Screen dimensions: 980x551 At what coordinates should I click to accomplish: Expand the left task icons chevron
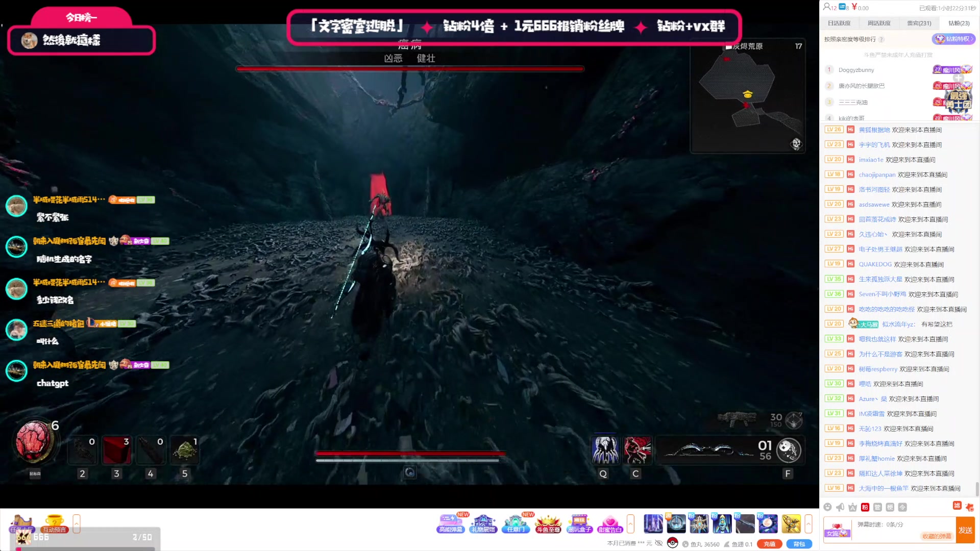[77, 524]
